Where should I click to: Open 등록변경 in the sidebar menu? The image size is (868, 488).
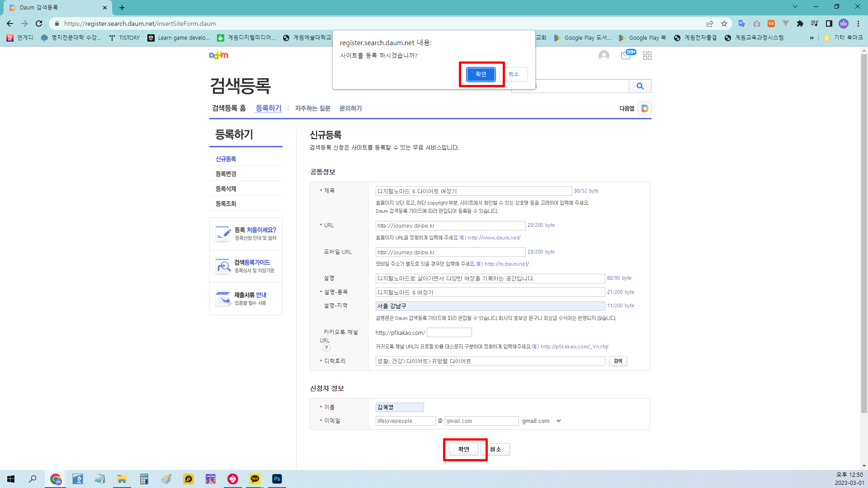(226, 174)
